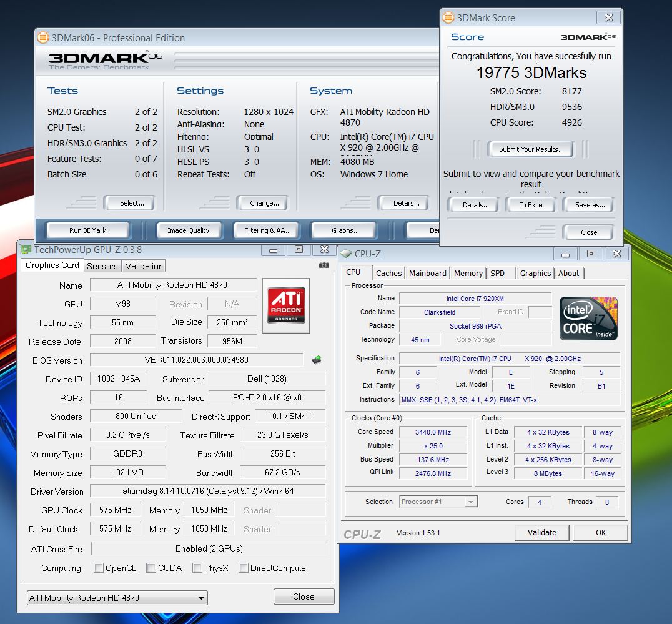Viewport: 672px width, 624px height.
Task: Click the Validate button in CPU-Z
Action: click(x=541, y=533)
